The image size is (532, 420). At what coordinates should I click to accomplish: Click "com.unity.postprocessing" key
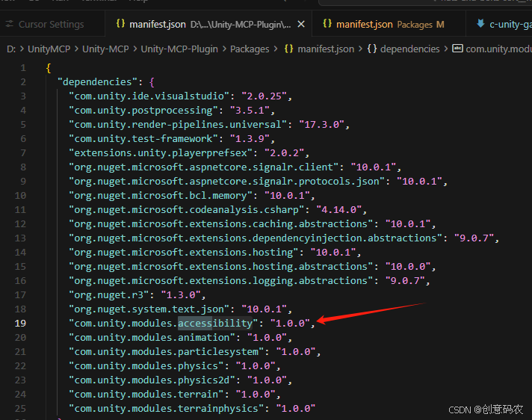[x=143, y=111]
